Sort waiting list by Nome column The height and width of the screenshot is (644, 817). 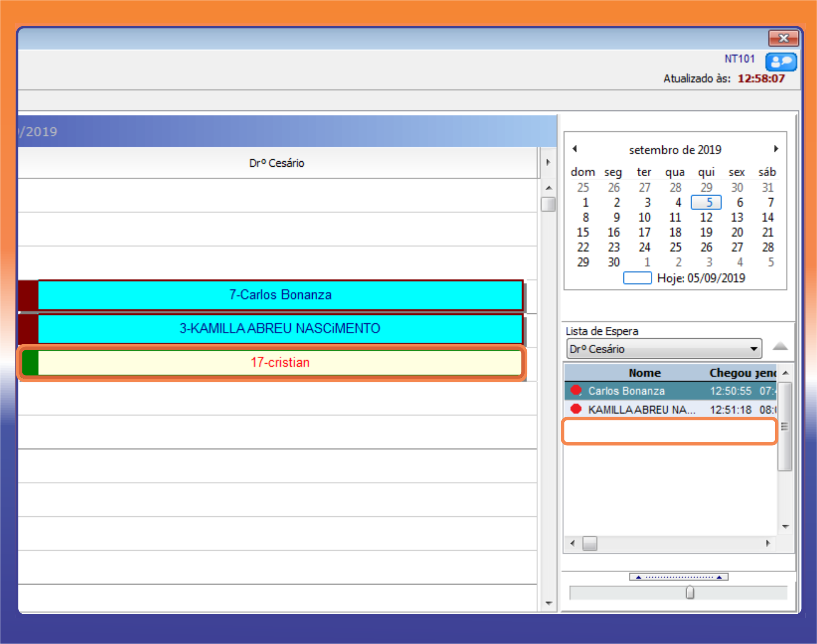644,373
